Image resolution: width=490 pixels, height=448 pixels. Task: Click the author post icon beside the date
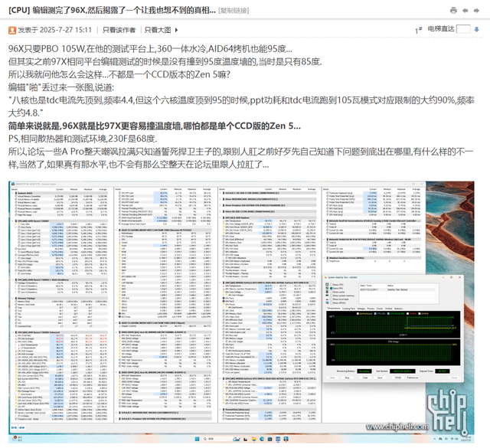[x=11, y=30]
